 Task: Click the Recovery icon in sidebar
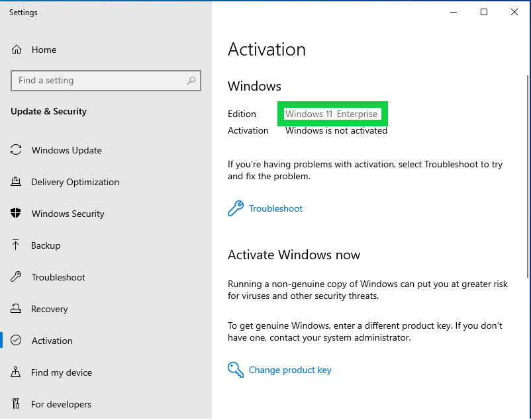(16, 309)
